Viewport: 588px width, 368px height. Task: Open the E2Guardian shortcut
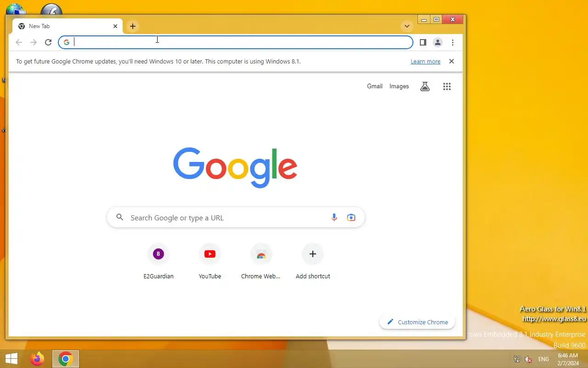pos(158,261)
